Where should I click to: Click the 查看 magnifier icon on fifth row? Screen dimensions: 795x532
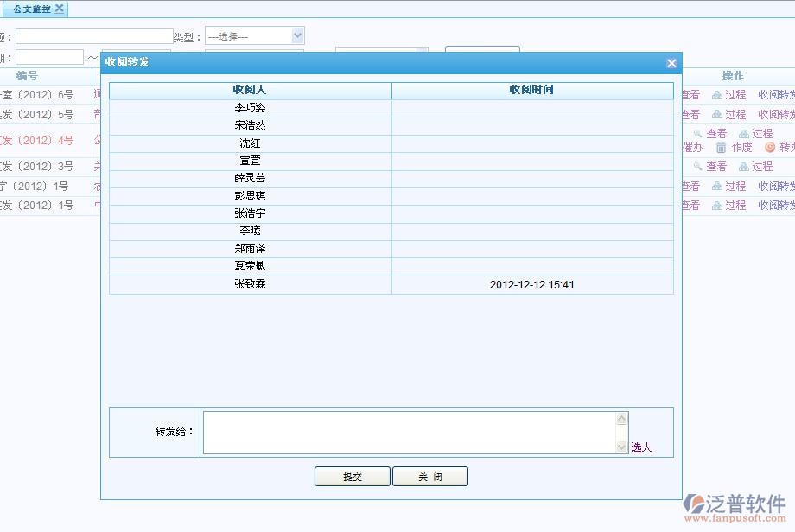coord(690,184)
